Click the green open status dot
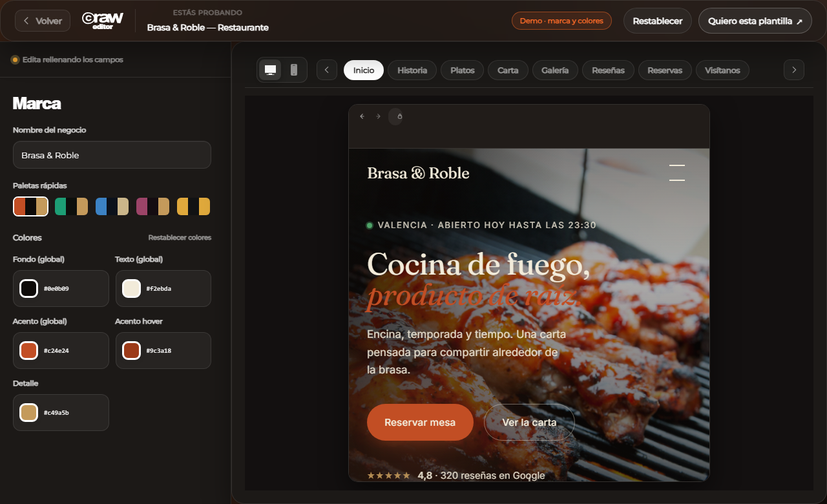827x504 pixels. (370, 226)
